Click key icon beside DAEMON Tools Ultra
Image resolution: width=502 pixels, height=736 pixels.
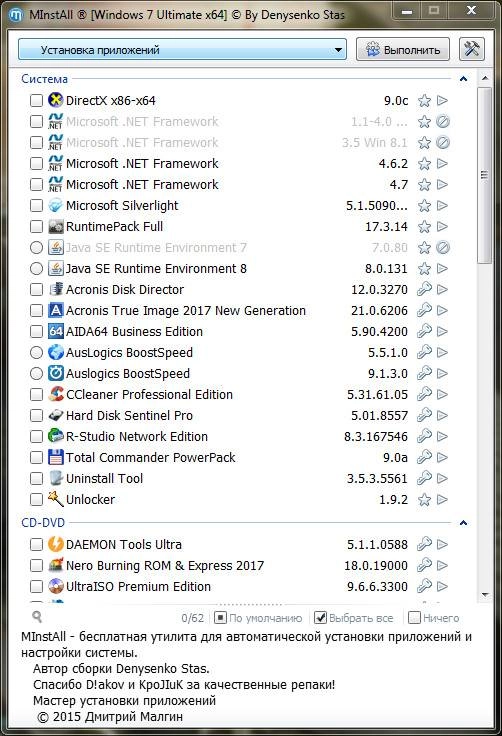point(425,544)
